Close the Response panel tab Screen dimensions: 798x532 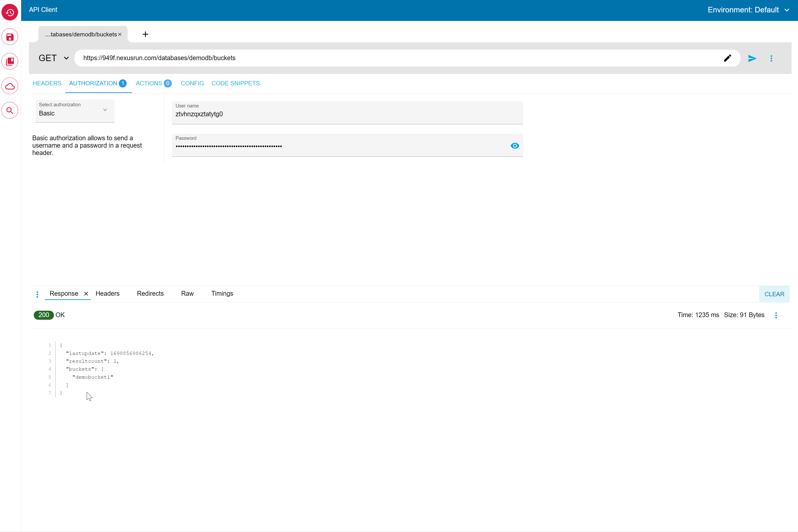[x=86, y=294]
